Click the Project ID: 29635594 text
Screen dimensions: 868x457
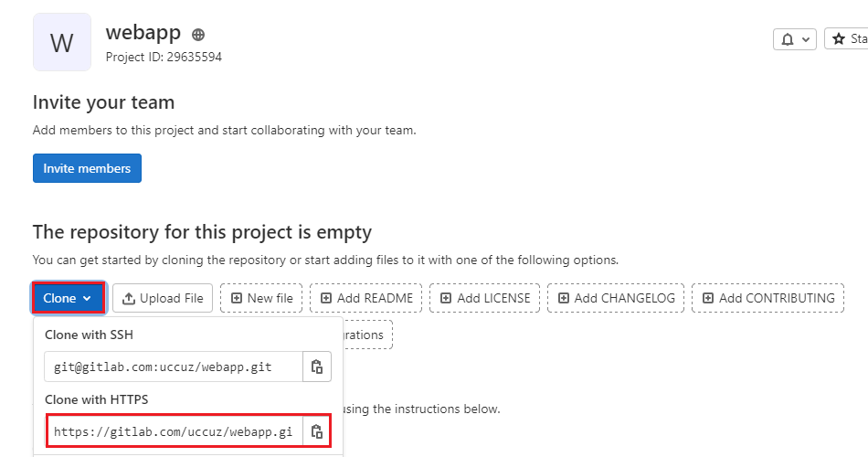click(x=164, y=57)
